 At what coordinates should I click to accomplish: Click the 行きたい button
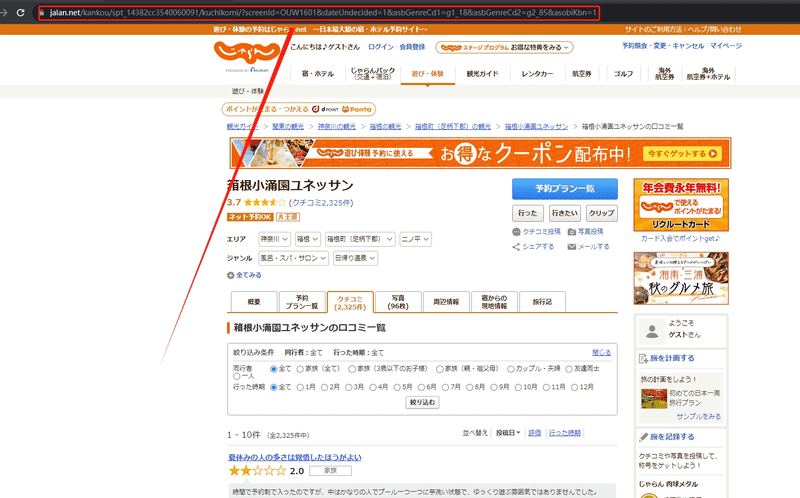[565, 213]
